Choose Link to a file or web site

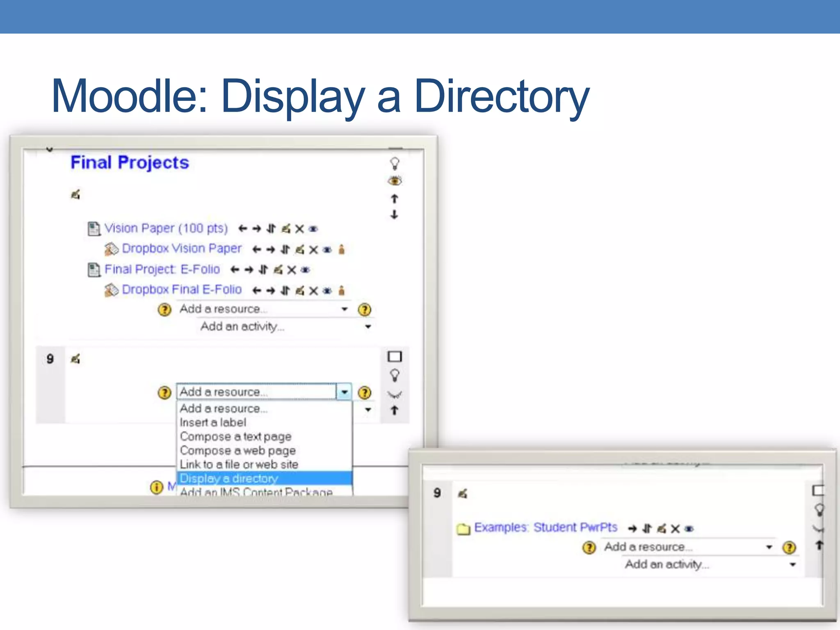pyautogui.click(x=264, y=464)
